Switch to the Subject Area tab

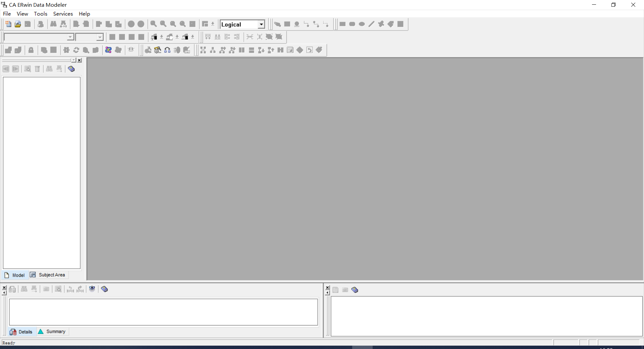click(48, 275)
